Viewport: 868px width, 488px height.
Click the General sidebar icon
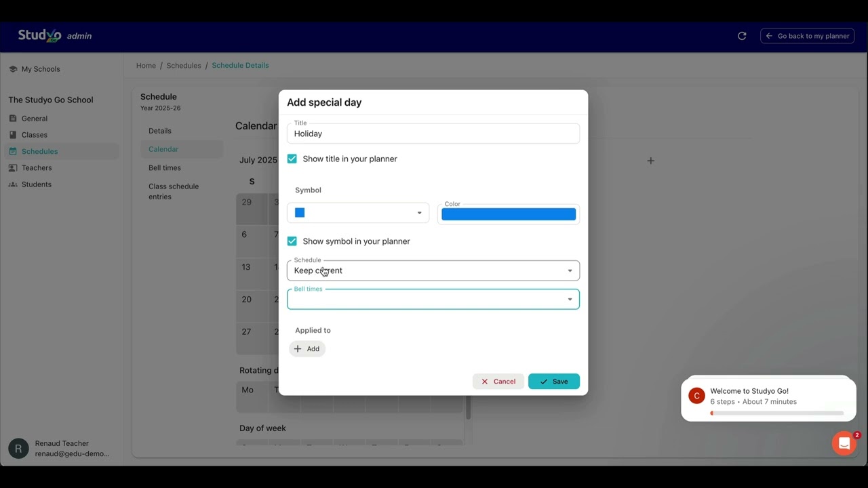coord(13,119)
